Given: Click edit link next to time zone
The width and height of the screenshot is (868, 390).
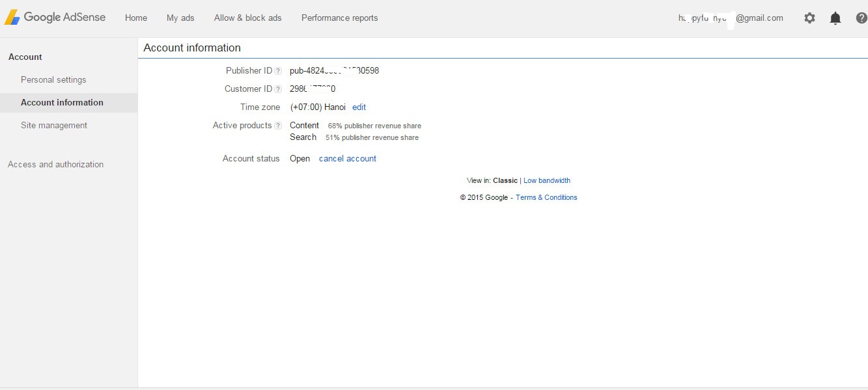Looking at the screenshot, I should pos(359,107).
